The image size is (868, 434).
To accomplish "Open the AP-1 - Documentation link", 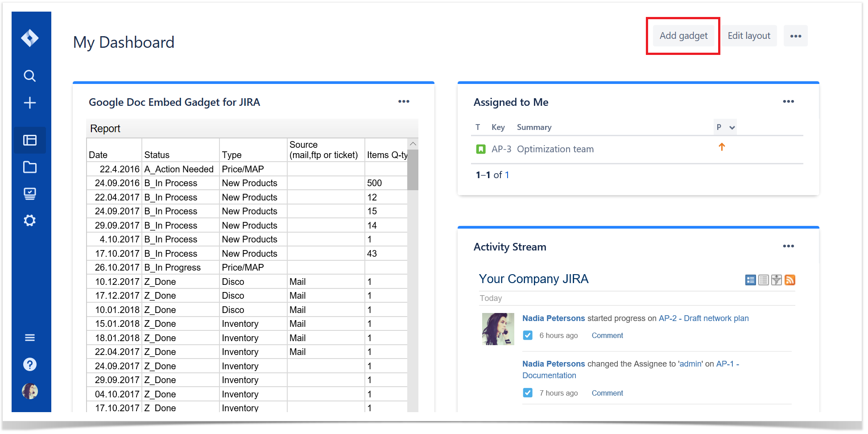I will tap(631, 370).
